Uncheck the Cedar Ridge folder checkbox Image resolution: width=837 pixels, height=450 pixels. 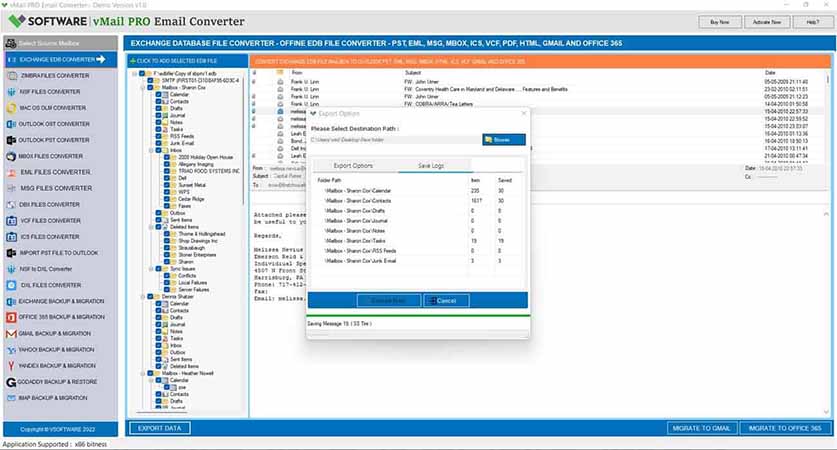coord(167,199)
